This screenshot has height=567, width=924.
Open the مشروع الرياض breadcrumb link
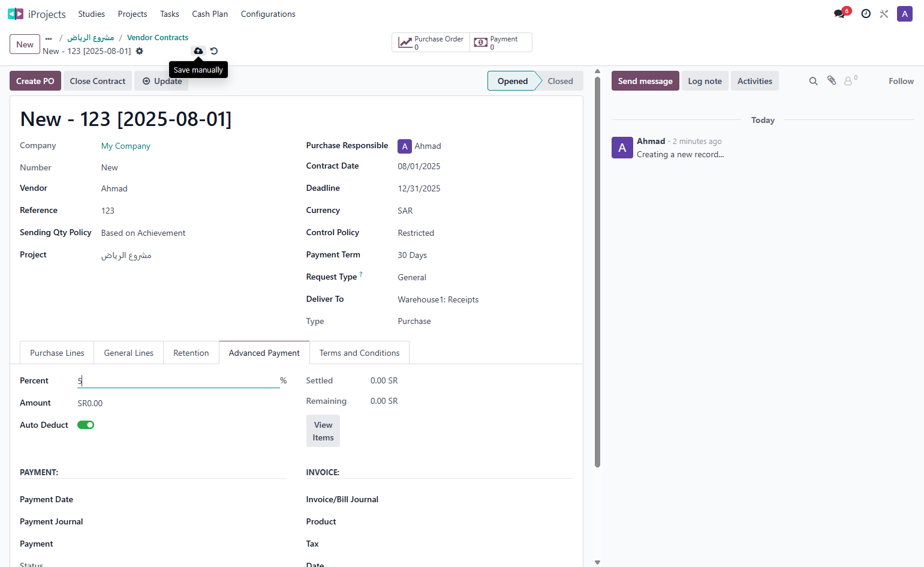pyautogui.click(x=91, y=38)
